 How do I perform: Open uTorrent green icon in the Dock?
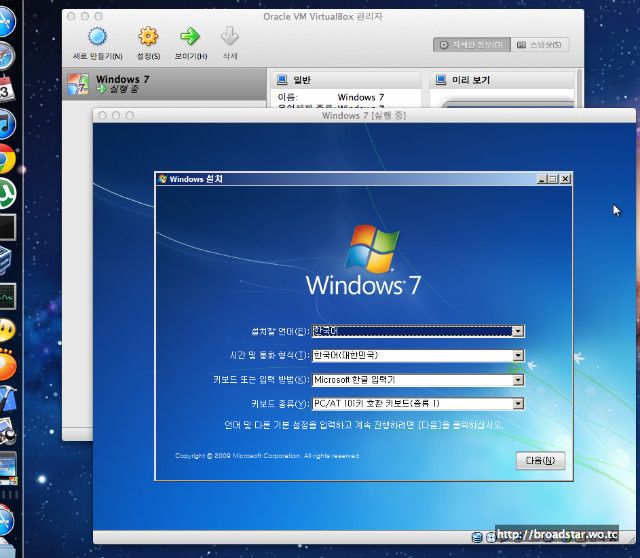pyautogui.click(x=7, y=193)
